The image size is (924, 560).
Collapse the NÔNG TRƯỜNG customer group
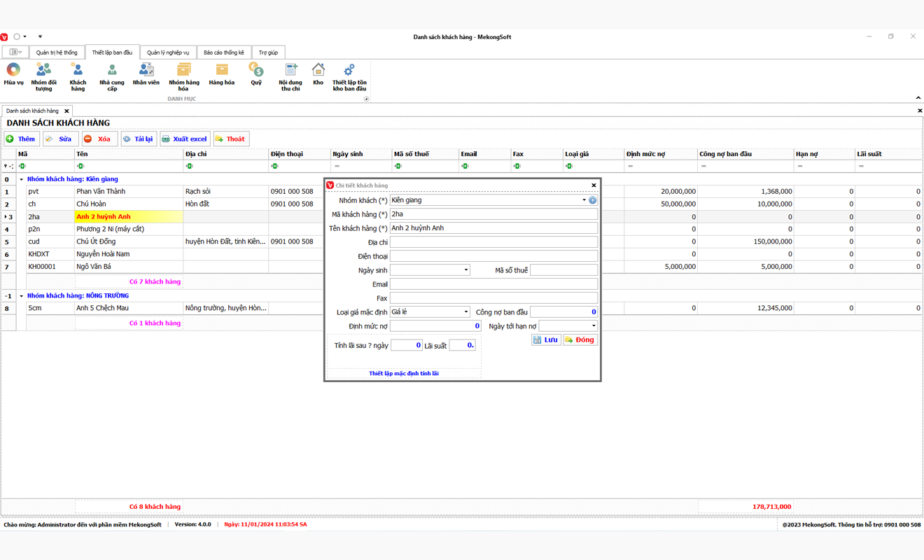point(21,296)
